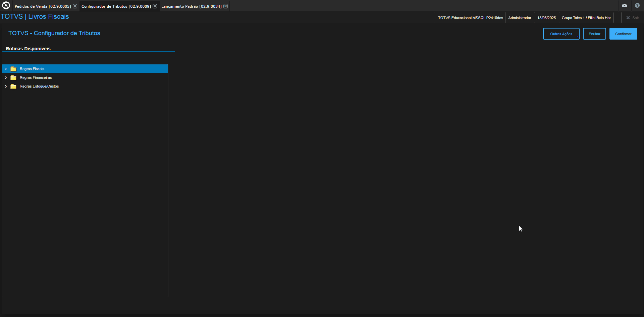Image resolution: width=644 pixels, height=317 pixels.
Task: Click the TOTVS | Livros Fiscais title
Action: tap(35, 16)
